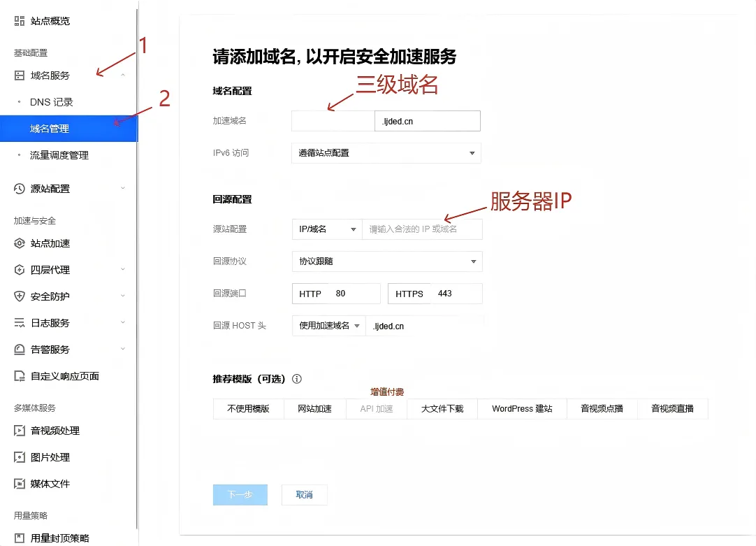Click the 取消 button
Viewport: 756px width, 546px height.
coord(304,495)
